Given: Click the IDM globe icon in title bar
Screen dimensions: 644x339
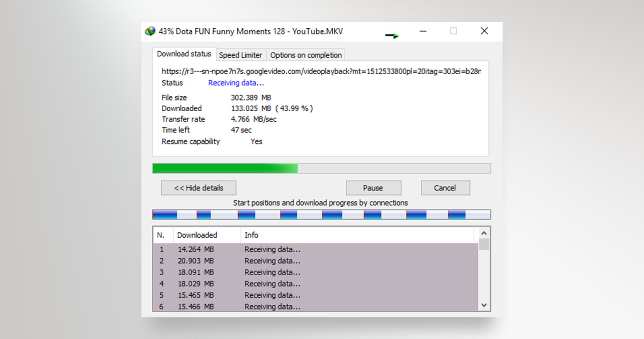Looking at the screenshot, I should (150, 31).
